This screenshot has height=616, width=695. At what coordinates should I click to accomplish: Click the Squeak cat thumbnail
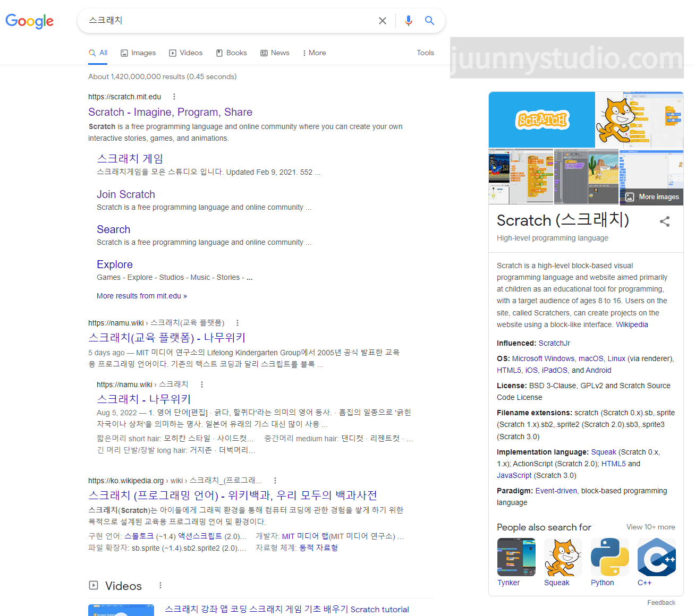click(563, 557)
